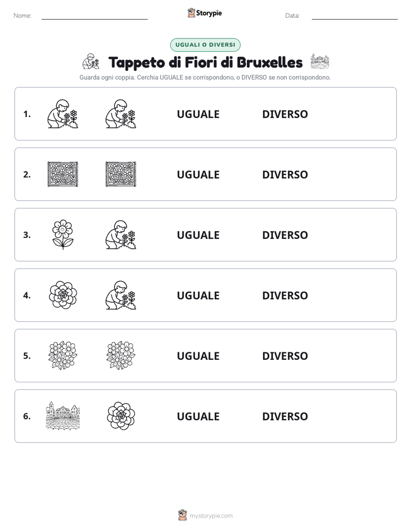Click the rose-like flower in row 6

point(121,416)
